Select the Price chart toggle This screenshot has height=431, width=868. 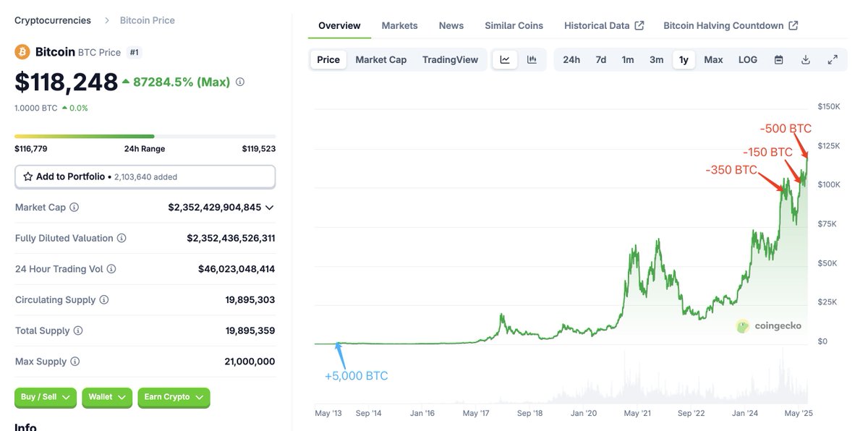click(x=328, y=59)
